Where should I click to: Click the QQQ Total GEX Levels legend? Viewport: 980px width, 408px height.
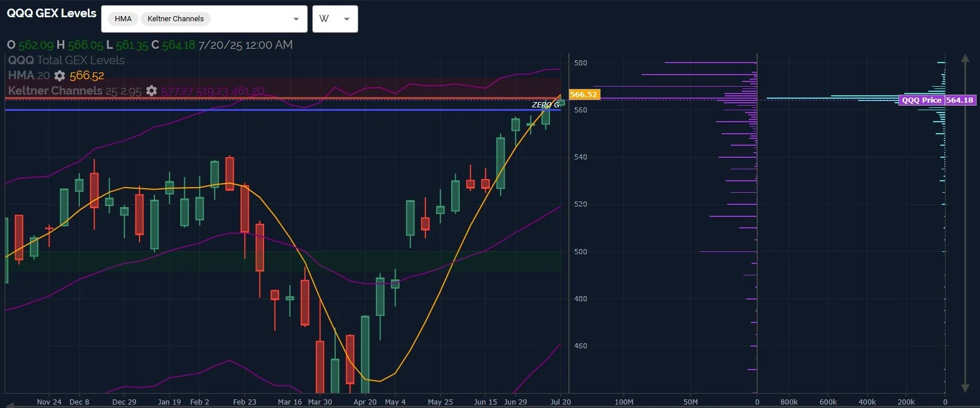[x=66, y=60]
